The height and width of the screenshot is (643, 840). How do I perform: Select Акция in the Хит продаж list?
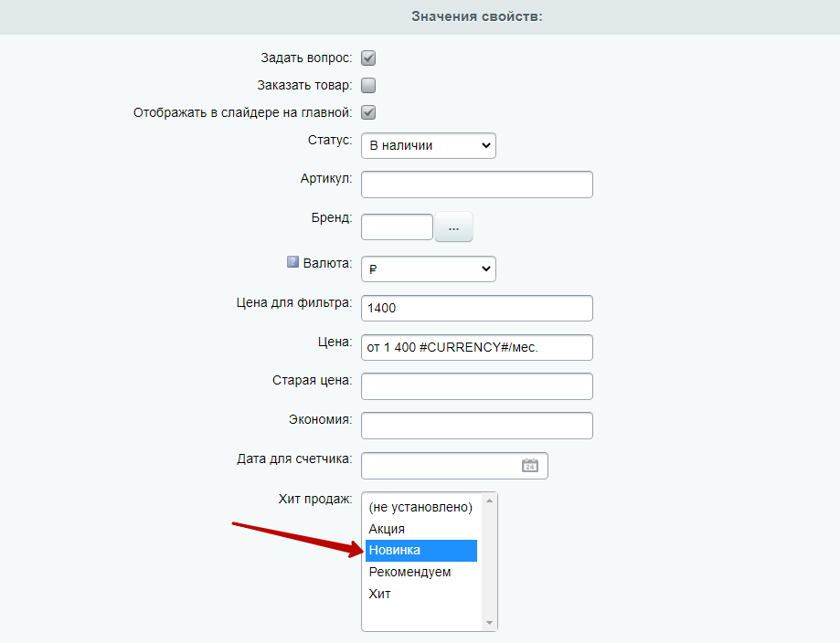tap(421, 529)
